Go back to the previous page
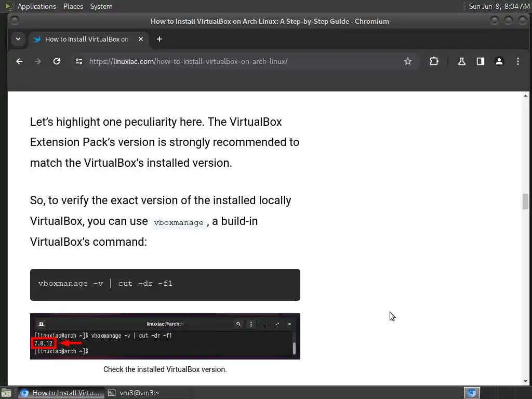 [19, 61]
